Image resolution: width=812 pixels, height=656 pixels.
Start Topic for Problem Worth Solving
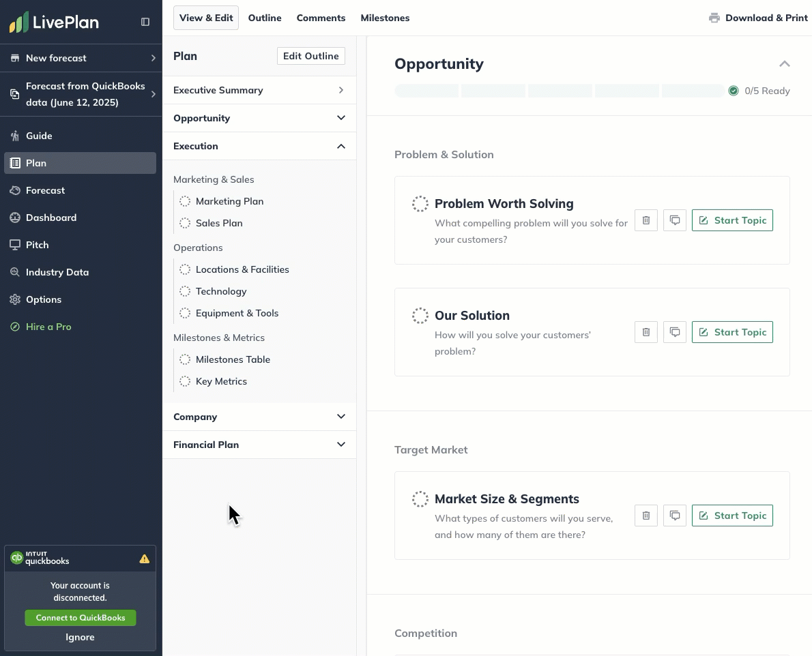[732, 220]
